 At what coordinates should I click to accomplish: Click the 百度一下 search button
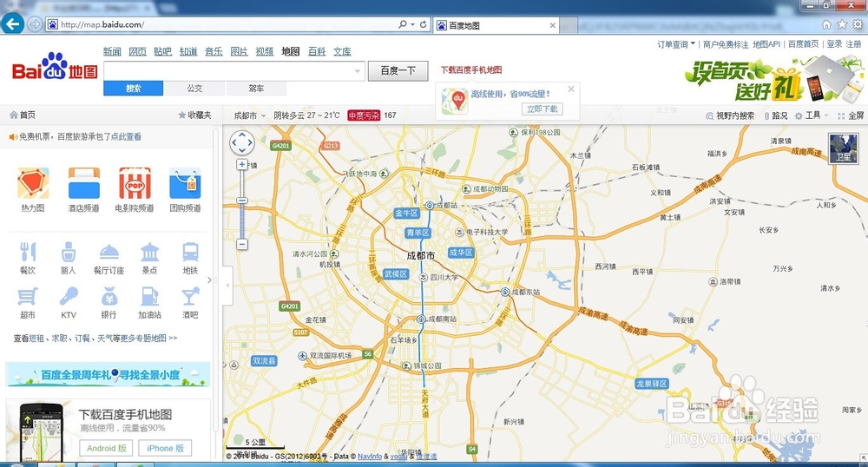398,71
